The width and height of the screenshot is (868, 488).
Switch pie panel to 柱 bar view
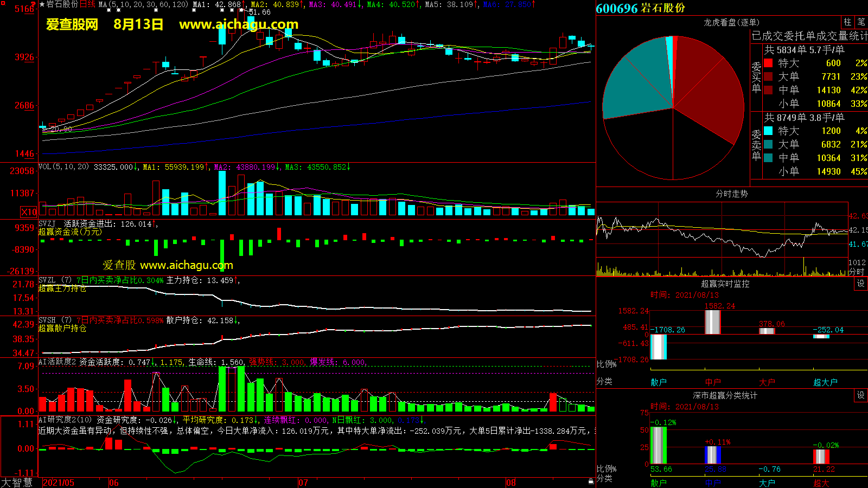click(847, 22)
